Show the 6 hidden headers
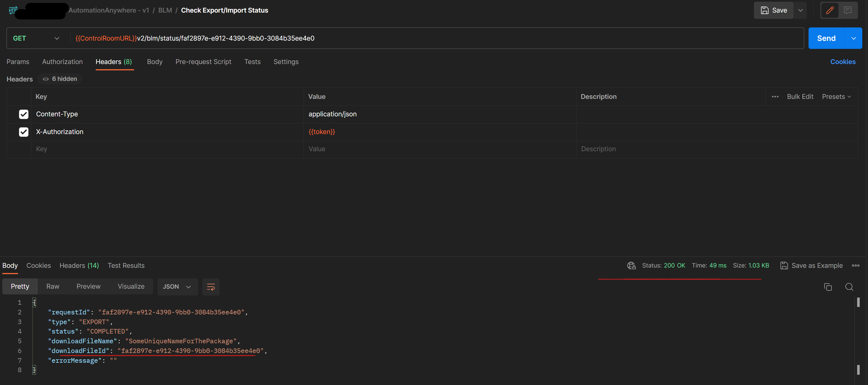This screenshot has height=385, width=868. (60, 79)
